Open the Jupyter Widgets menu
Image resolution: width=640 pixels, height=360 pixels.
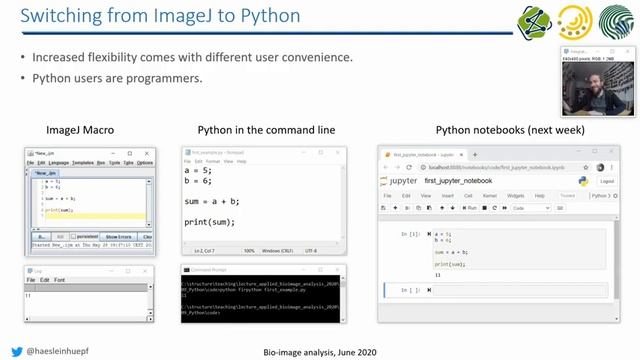[516, 196]
